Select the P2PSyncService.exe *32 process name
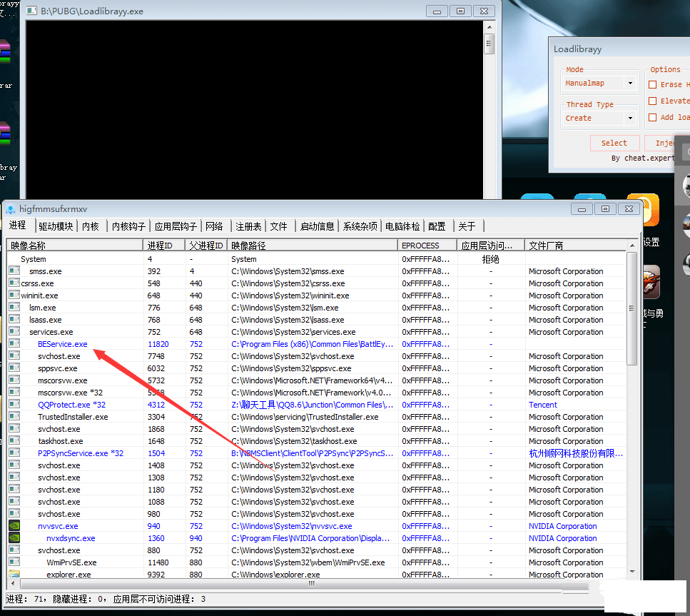The width and height of the screenshot is (690, 616). coord(81,453)
